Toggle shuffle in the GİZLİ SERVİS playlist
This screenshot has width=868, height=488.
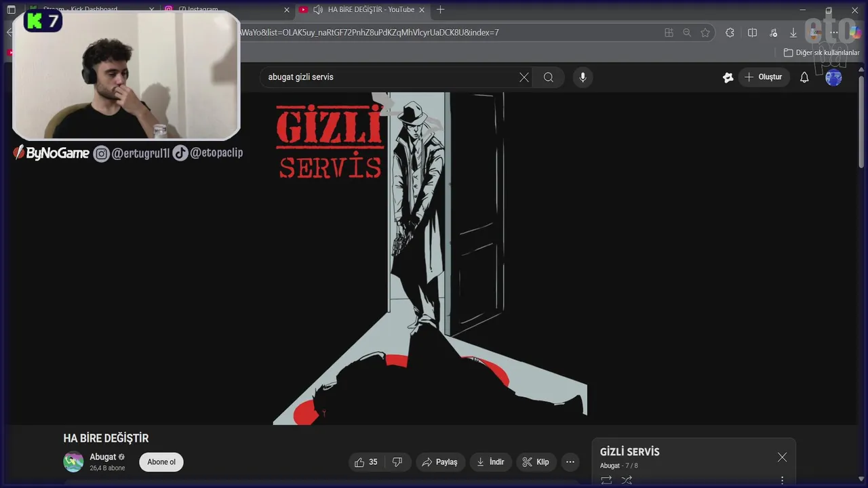(627, 480)
